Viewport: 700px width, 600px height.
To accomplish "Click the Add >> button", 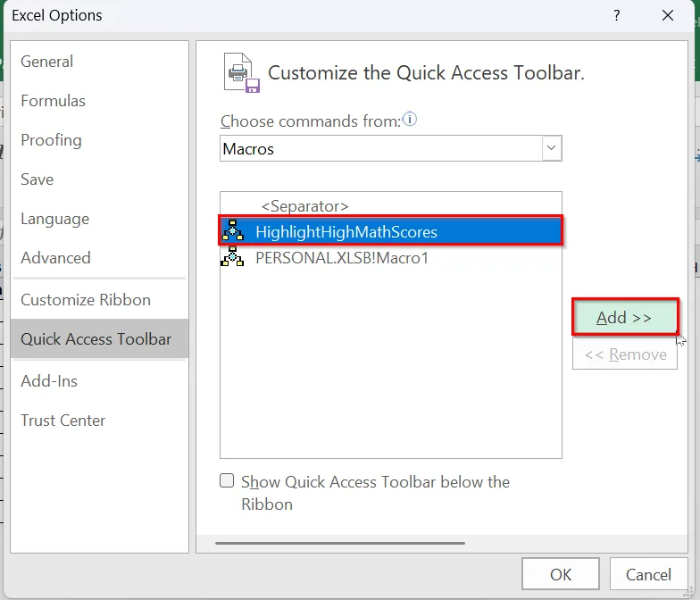I will pos(625,318).
